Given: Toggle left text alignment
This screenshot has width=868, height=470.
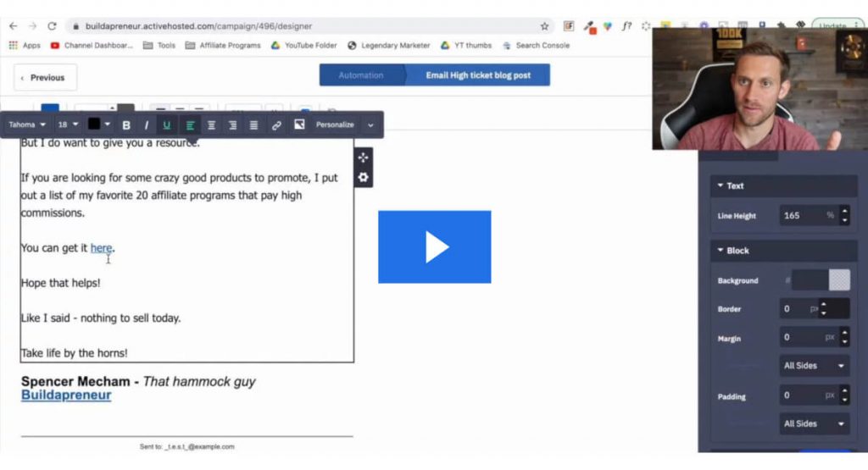Looking at the screenshot, I should coord(190,125).
